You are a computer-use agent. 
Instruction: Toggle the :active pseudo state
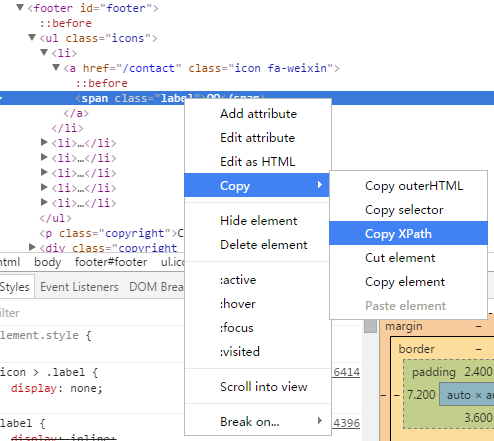coord(258,280)
